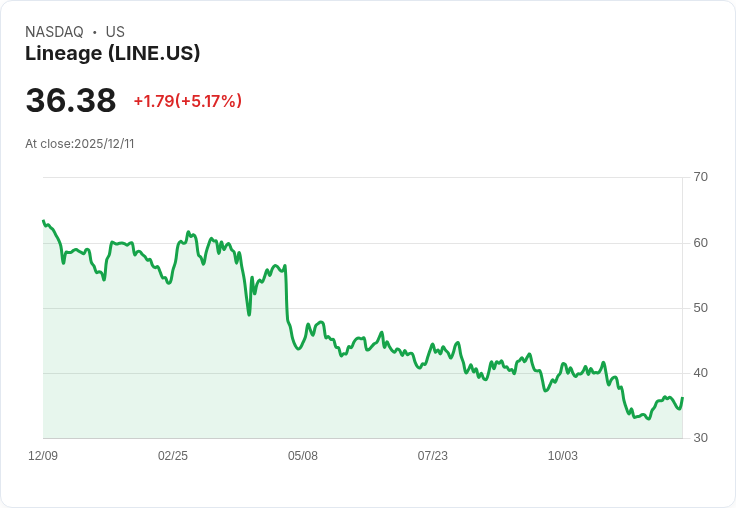Click the US market label
Image resolution: width=736 pixels, height=508 pixels.
click(x=115, y=32)
